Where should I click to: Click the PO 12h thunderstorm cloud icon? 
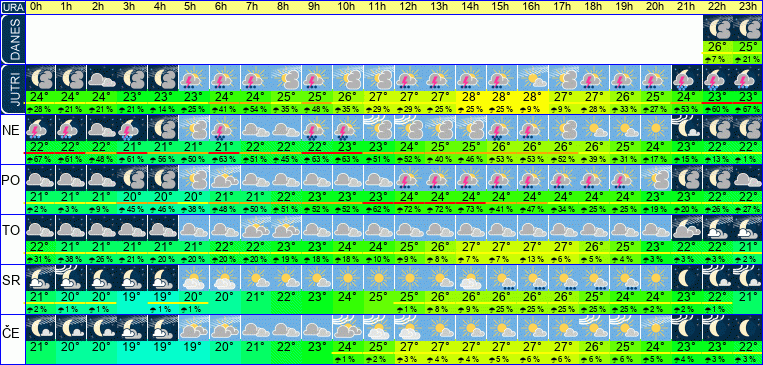(x=409, y=178)
